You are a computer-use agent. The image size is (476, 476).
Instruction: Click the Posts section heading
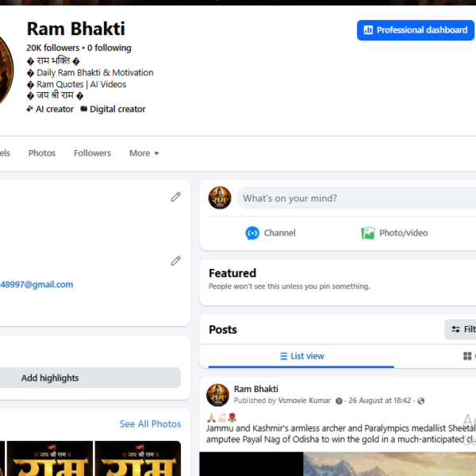[223, 330]
